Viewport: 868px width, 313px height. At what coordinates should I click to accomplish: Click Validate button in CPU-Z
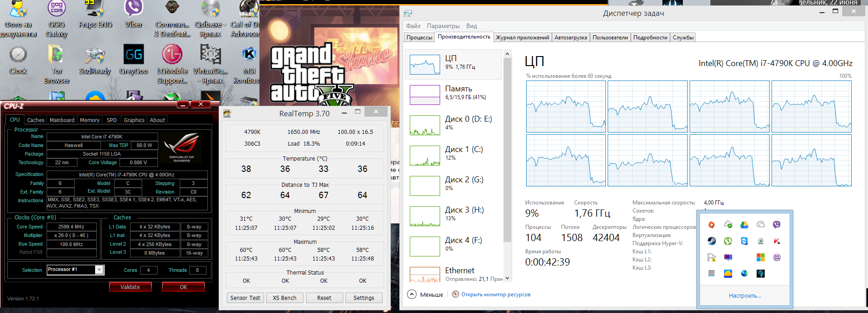(x=130, y=287)
